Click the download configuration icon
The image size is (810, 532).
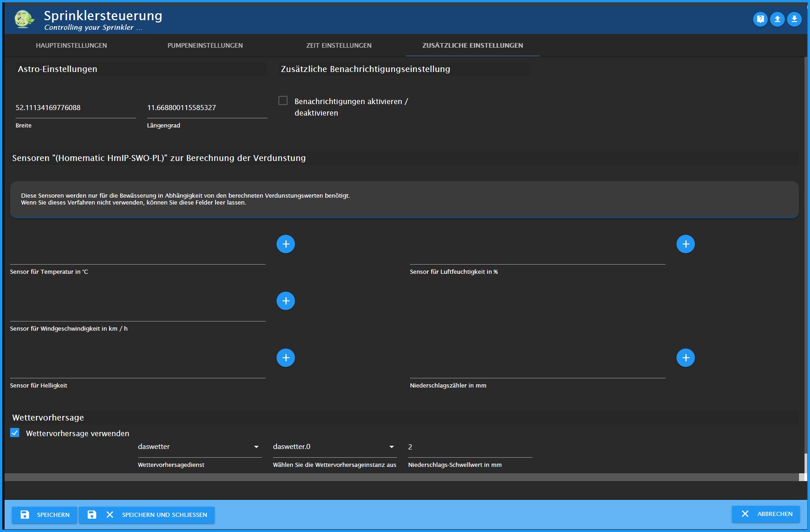click(x=794, y=19)
